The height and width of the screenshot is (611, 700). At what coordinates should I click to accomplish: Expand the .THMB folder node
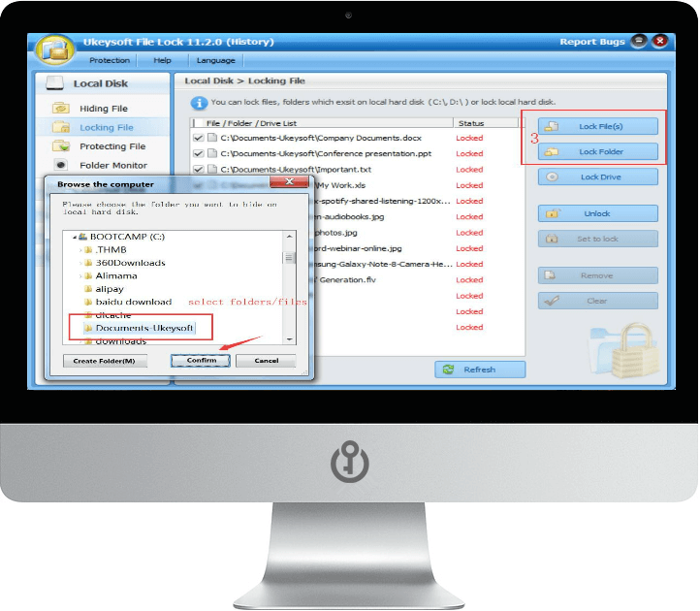pyautogui.click(x=80, y=249)
